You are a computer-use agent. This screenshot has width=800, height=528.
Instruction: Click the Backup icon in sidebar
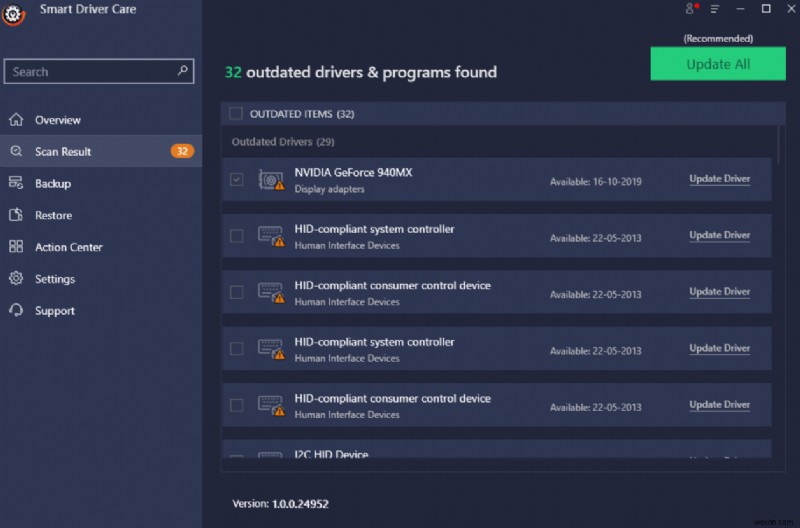16,183
